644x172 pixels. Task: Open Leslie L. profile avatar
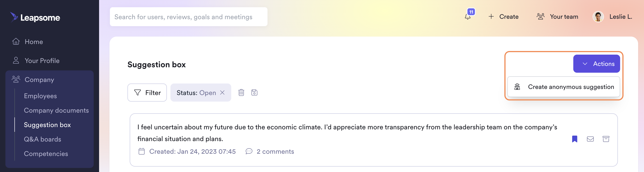(x=598, y=17)
